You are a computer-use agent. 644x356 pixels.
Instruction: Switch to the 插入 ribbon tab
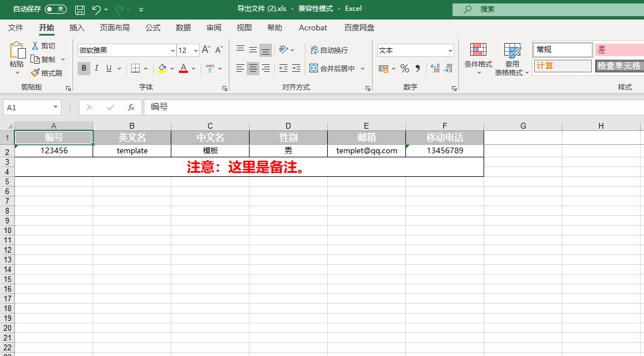77,28
